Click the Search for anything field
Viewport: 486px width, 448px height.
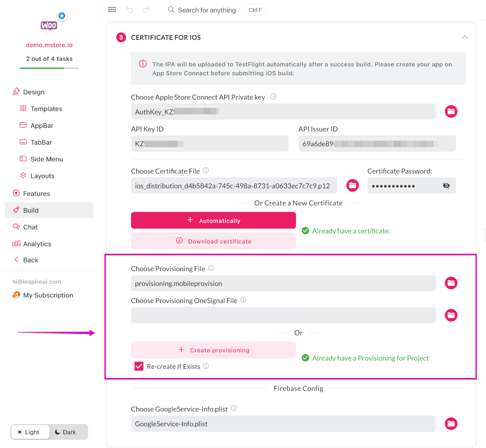207,10
